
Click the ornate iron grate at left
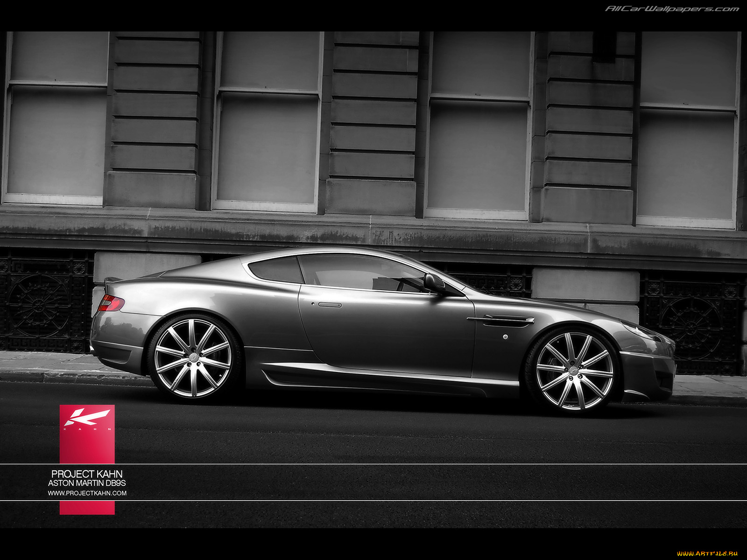pyautogui.click(x=42, y=303)
